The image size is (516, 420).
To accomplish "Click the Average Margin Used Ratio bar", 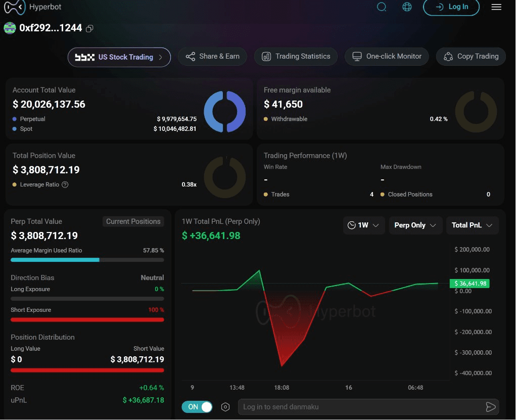I will [x=87, y=260].
